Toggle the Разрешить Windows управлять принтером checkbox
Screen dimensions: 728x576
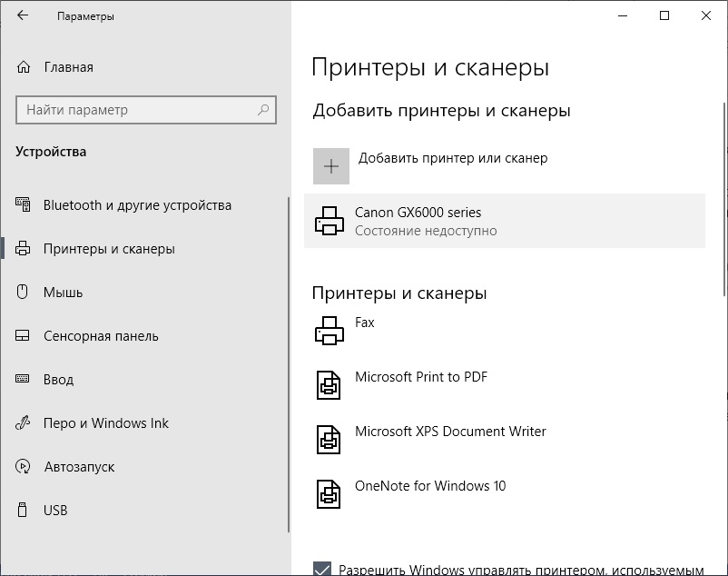click(322, 569)
